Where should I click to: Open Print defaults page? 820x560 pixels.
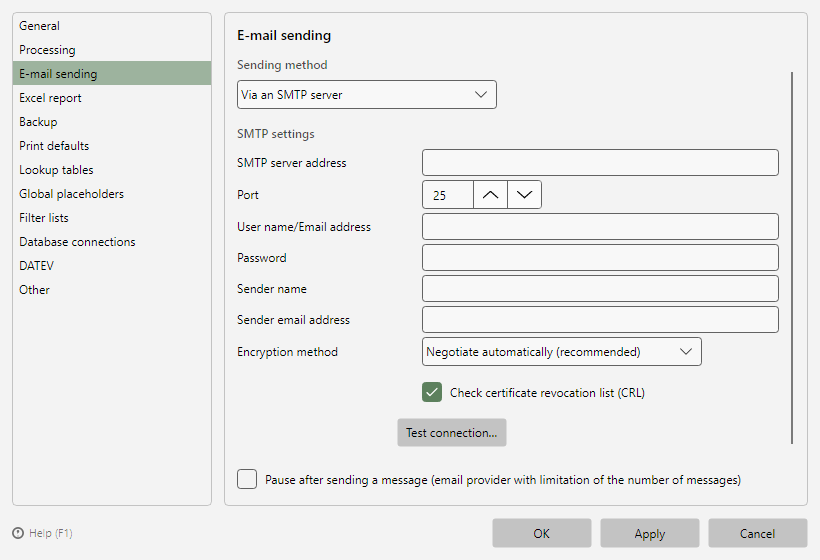(x=112, y=146)
